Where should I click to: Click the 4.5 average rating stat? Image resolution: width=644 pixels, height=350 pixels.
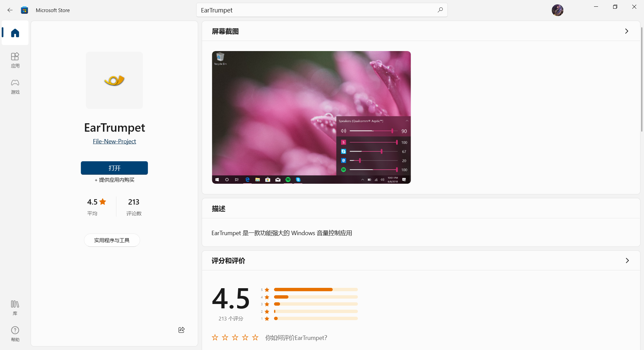[x=97, y=207]
